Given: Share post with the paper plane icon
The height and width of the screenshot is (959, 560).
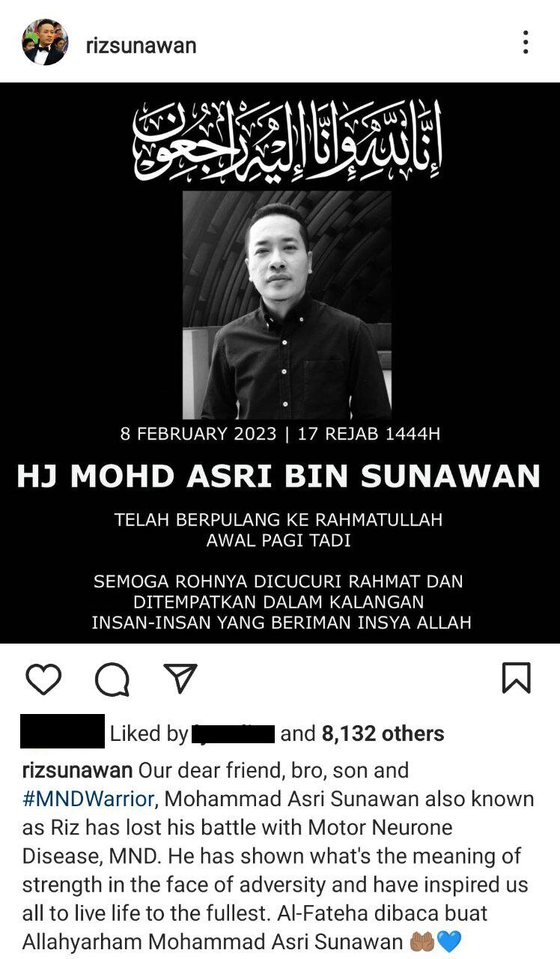Looking at the screenshot, I should [180, 678].
